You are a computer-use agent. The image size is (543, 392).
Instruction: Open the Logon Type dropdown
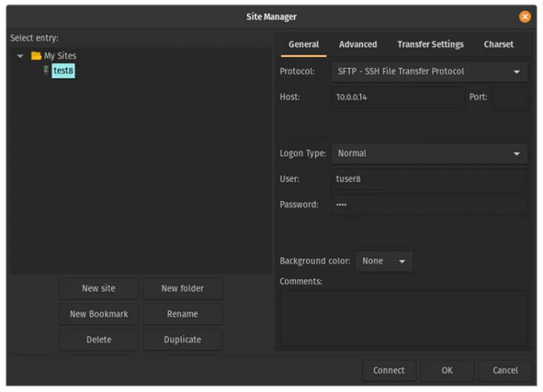429,153
